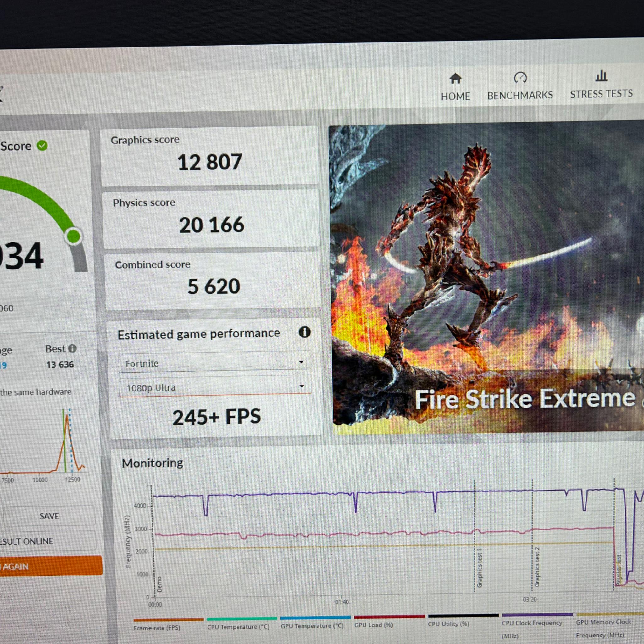Click the 03:20 time label on chart axis
Screen dimensions: 644x644
[x=529, y=599]
